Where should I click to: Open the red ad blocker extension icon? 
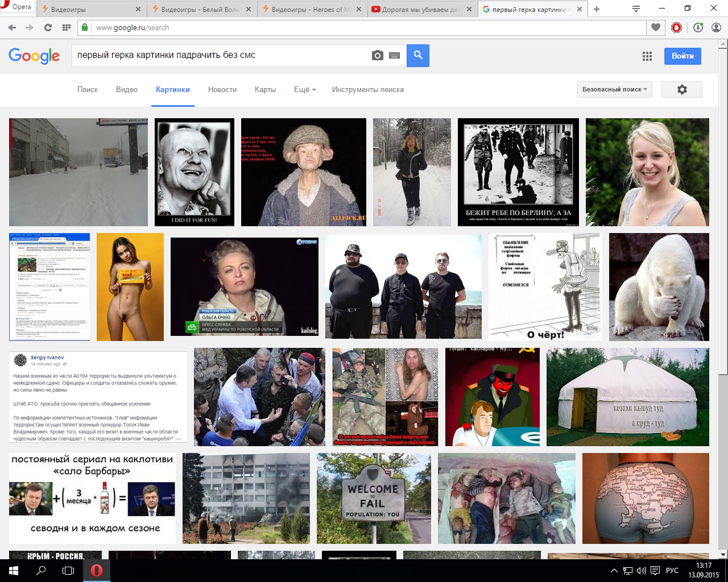coord(677,27)
